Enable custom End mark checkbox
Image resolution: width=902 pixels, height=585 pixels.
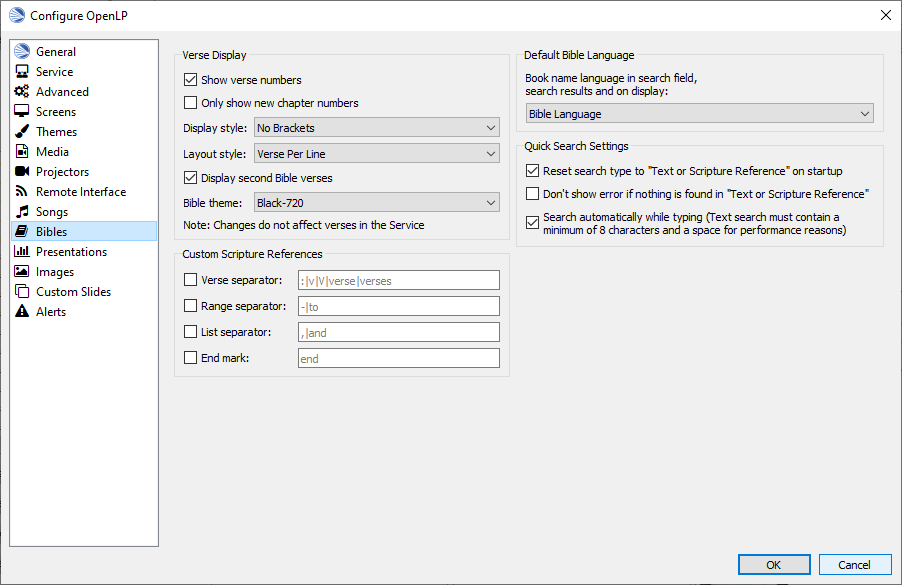coord(190,357)
